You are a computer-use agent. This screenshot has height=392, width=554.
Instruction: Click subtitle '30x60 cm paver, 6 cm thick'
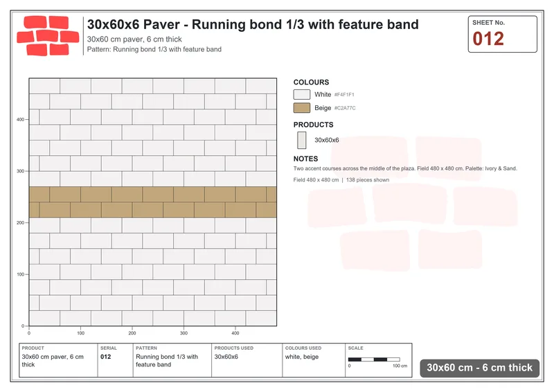click(x=134, y=39)
